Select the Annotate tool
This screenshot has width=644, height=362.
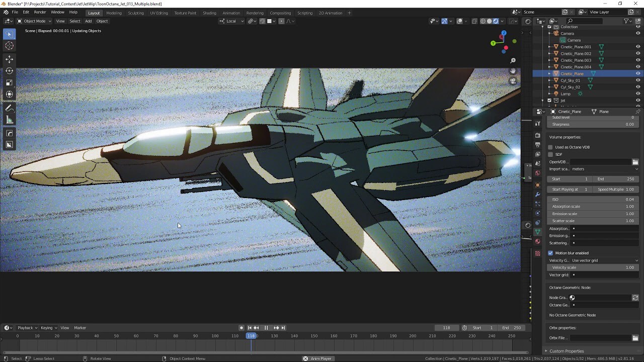(x=9, y=108)
